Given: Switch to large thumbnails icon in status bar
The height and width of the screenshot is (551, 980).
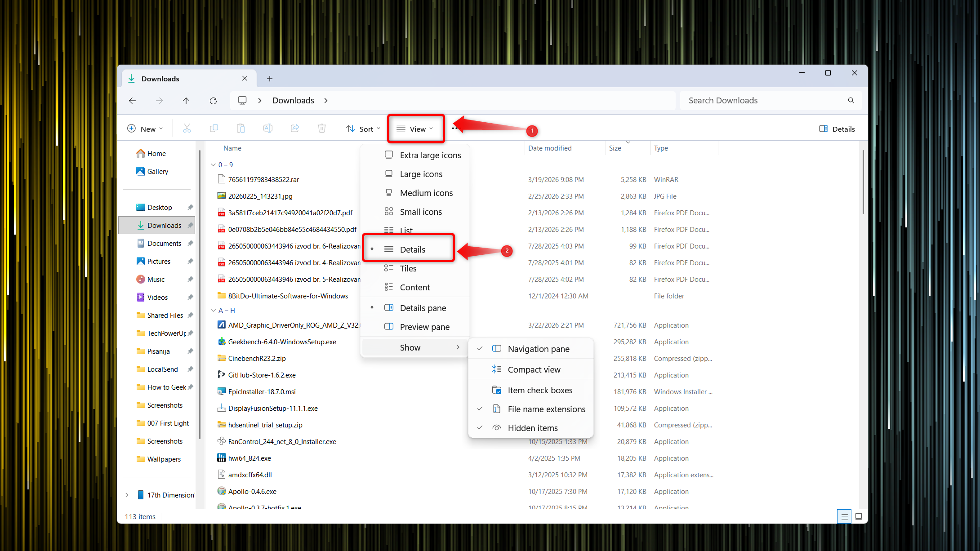Looking at the screenshot, I should pyautogui.click(x=859, y=517).
